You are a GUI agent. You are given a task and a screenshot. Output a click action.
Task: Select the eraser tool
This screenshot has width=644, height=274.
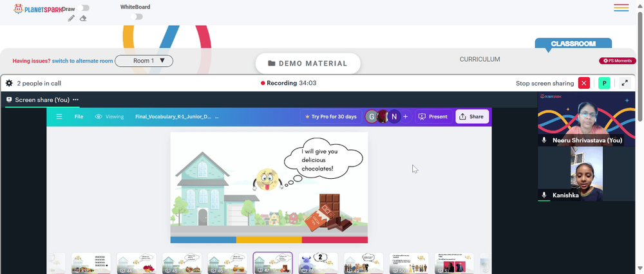[83, 18]
